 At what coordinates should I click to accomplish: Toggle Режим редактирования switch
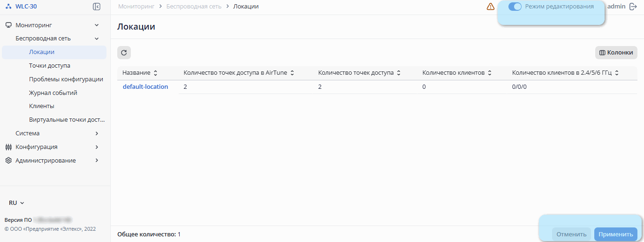pos(515,7)
